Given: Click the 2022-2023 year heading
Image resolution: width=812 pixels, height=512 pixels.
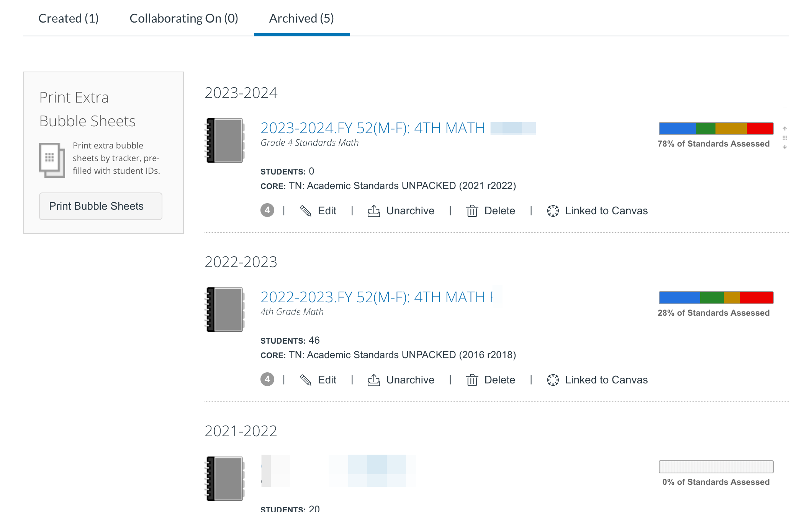Looking at the screenshot, I should 241,262.
